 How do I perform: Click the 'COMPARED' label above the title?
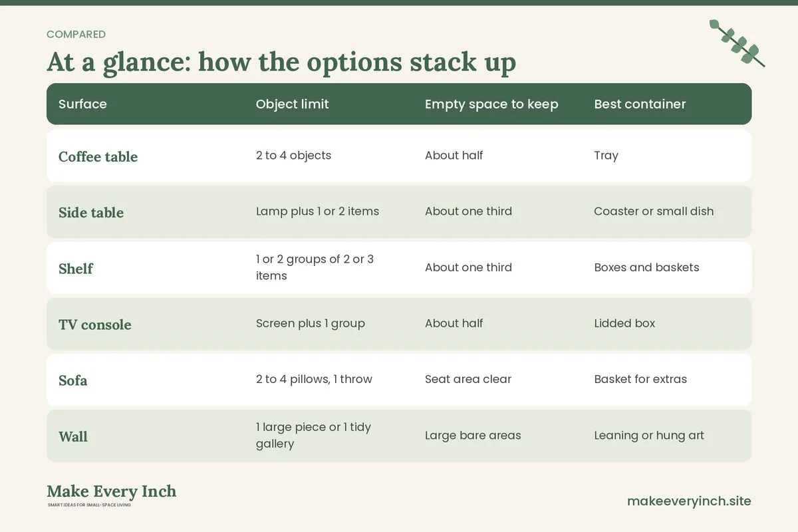coord(76,35)
